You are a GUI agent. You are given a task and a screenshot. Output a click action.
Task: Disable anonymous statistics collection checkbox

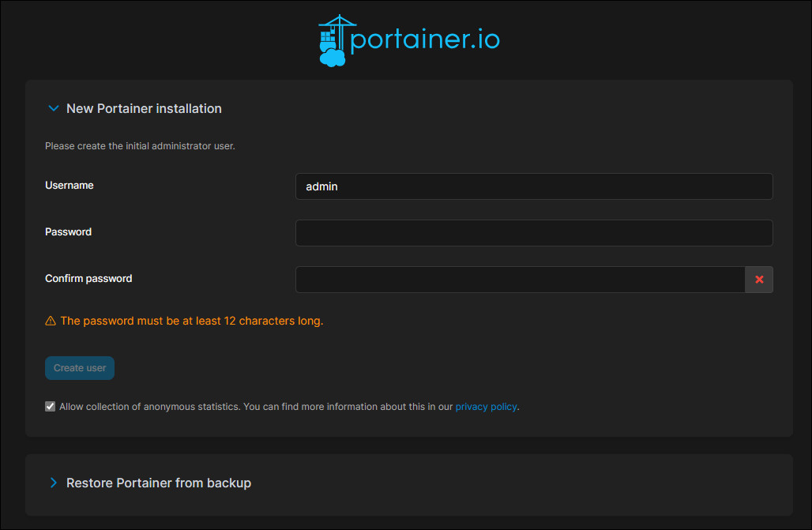51,406
